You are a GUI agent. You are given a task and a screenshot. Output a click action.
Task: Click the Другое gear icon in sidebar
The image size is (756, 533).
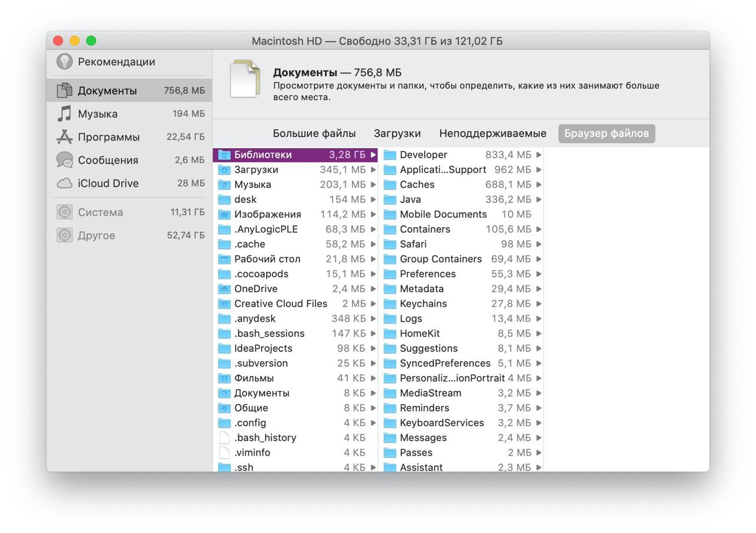64,235
